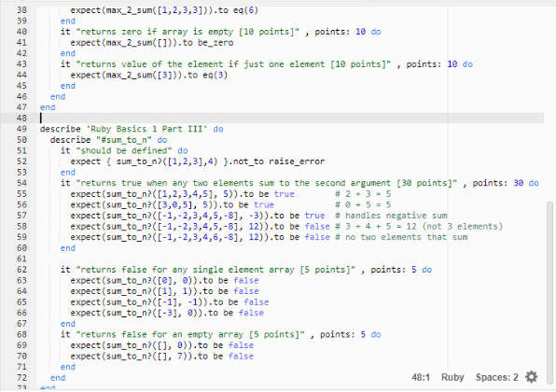The height and width of the screenshot is (392, 556).
Task: Click eq(3) on line 44
Action: click(x=215, y=75)
